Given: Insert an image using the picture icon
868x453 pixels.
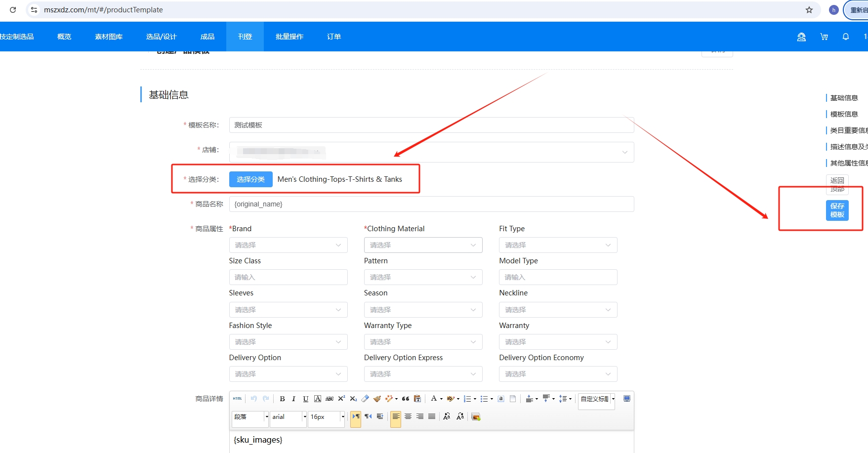Looking at the screenshot, I should click(x=476, y=417).
